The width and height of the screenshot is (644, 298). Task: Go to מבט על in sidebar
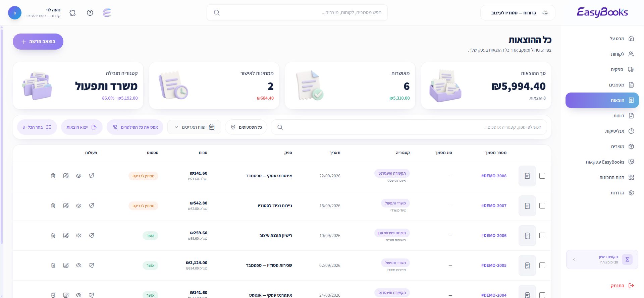coord(602,39)
